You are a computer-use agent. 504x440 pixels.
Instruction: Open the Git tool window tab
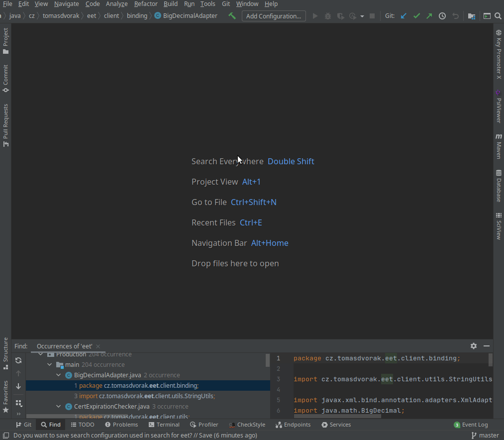click(x=24, y=425)
